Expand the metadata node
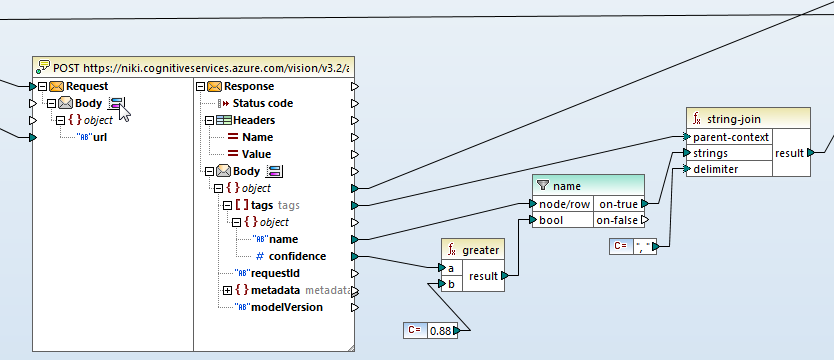 point(227,290)
